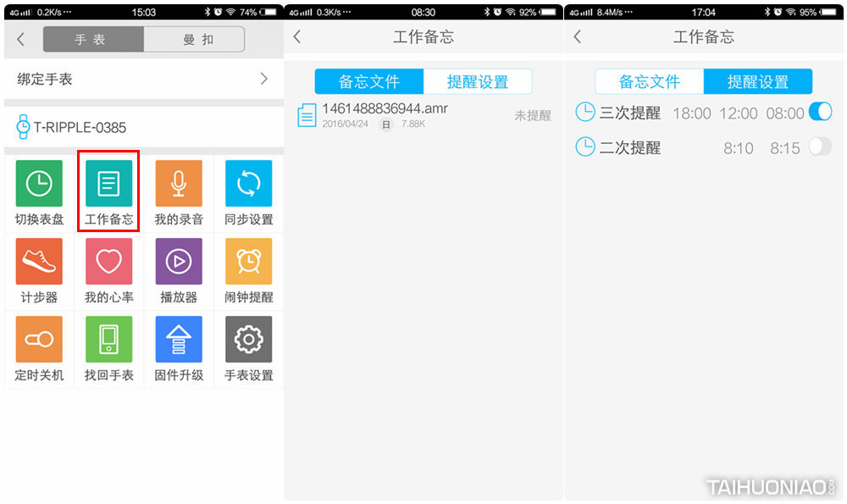Use 找回手表 to find the watch
The height and width of the screenshot is (504, 847).
[x=108, y=348]
